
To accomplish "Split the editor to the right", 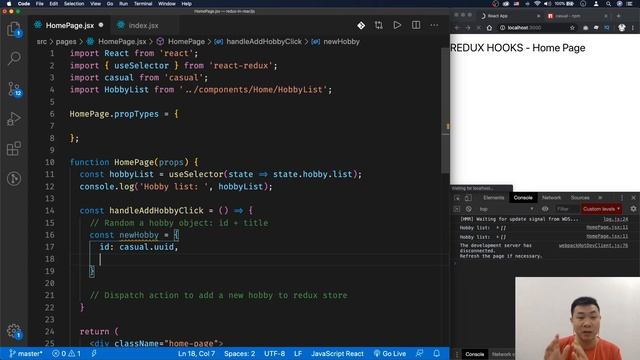I will point(416,25).
